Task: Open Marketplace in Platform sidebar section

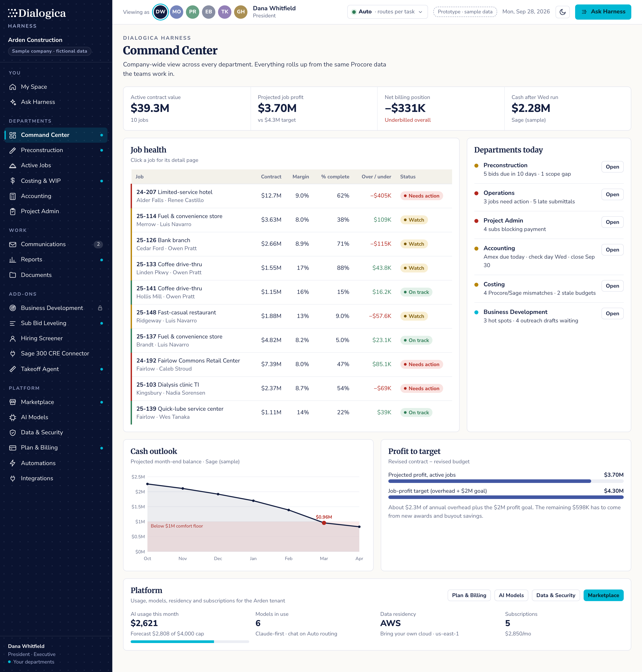Action: click(x=56, y=402)
